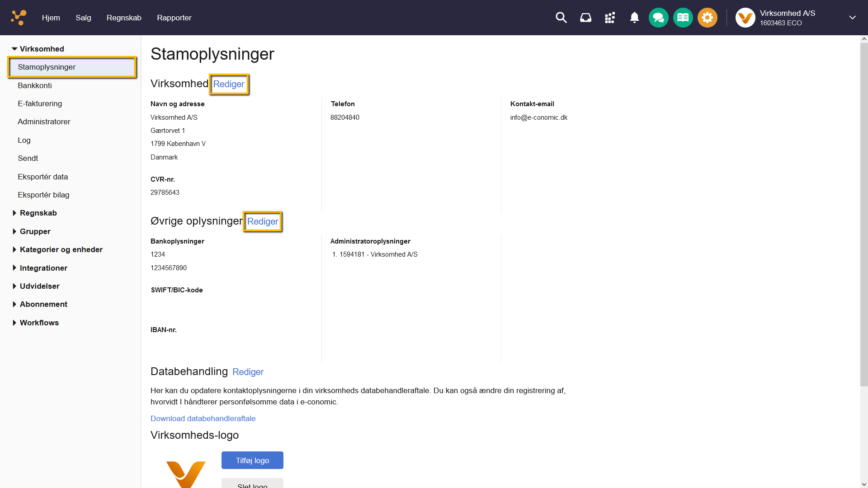The height and width of the screenshot is (488, 868).
Task: Click Rediger next to Virksomhed
Action: (229, 84)
